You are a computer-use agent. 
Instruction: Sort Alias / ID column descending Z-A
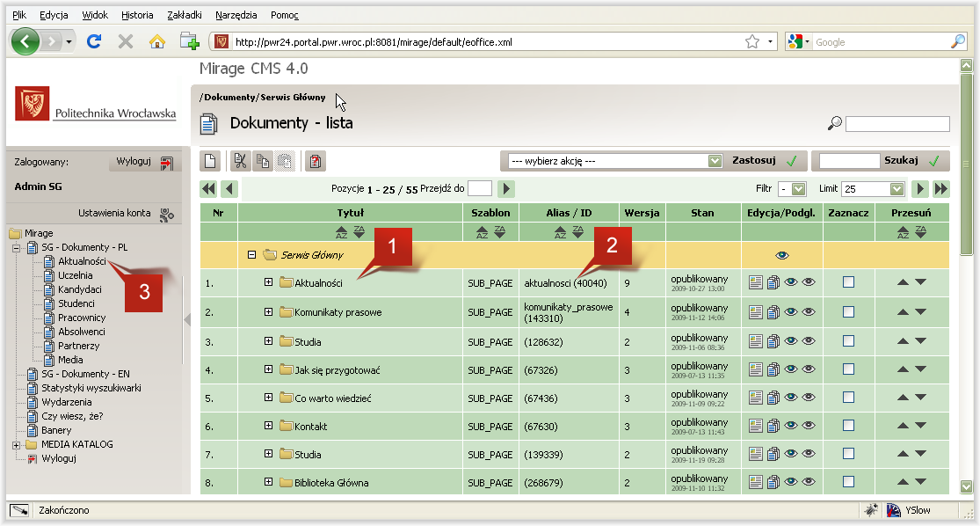click(578, 232)
